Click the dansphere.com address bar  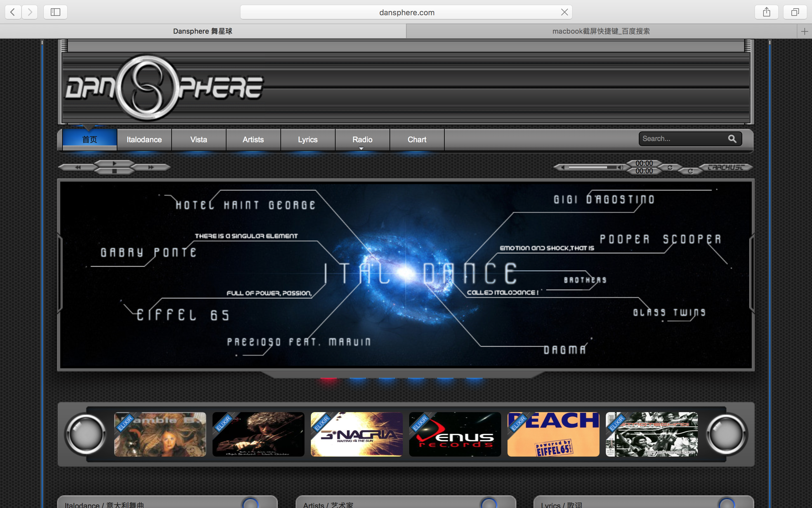coord(406,12)
